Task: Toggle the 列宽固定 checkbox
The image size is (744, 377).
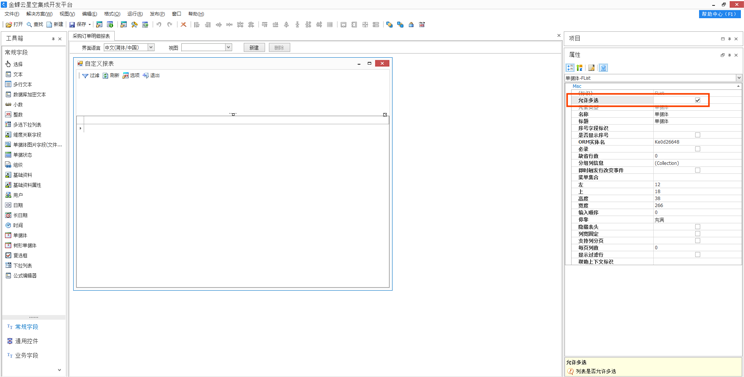Action: (698, 234)
